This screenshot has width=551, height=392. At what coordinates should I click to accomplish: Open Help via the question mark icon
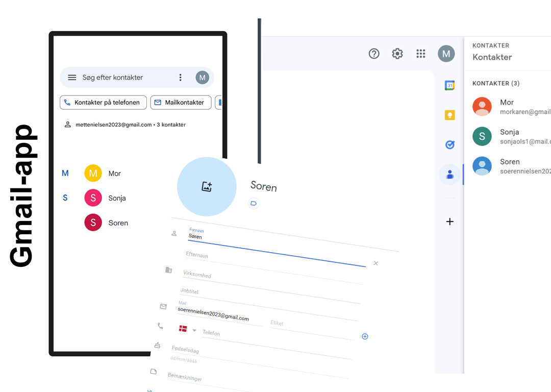coord(374,54)
